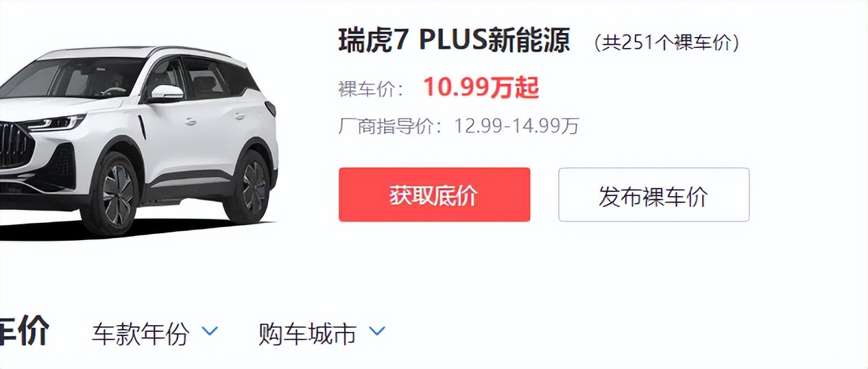Click the red 获取底价 button
This screenshot has width=868, height=369.
[434, 195]
